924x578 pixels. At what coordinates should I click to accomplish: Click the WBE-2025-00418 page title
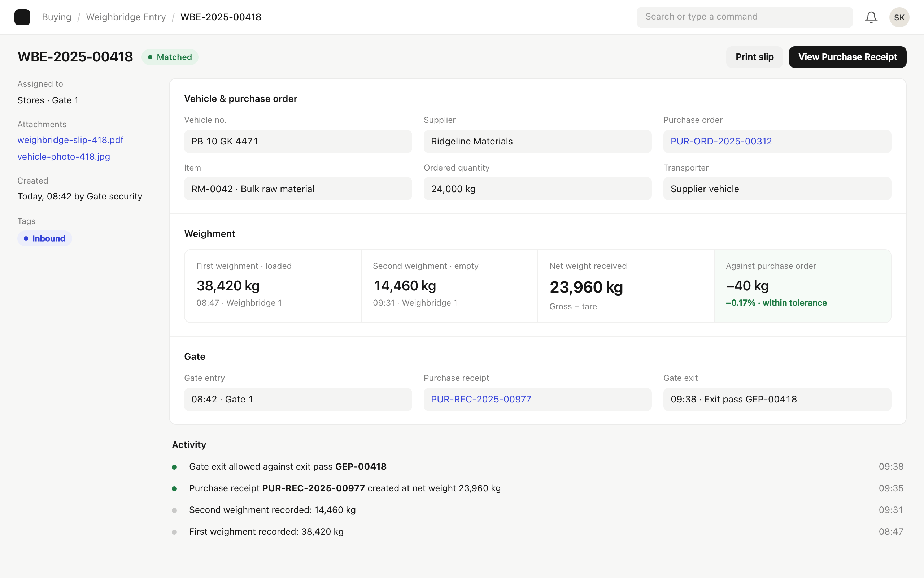point(75,57)
